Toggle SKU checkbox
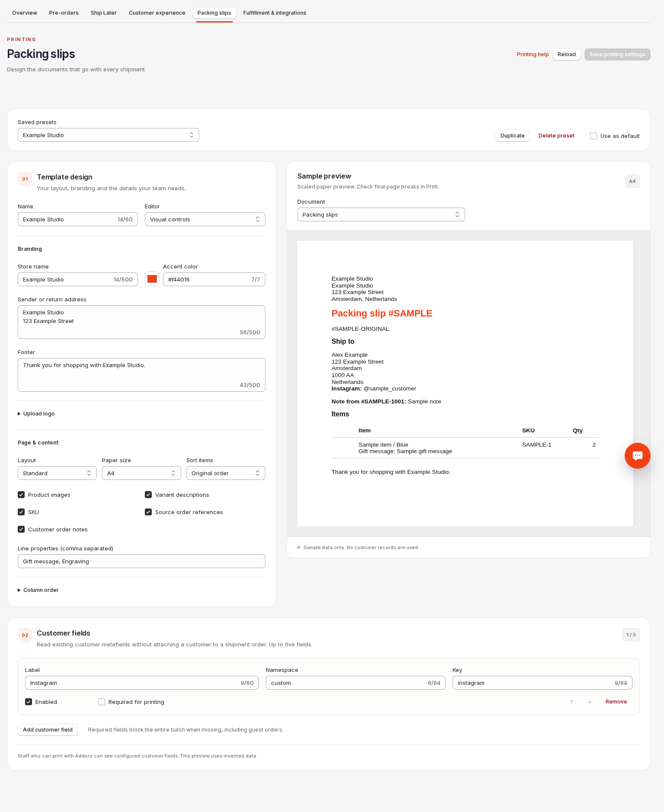664x812 pixels. 21,512
